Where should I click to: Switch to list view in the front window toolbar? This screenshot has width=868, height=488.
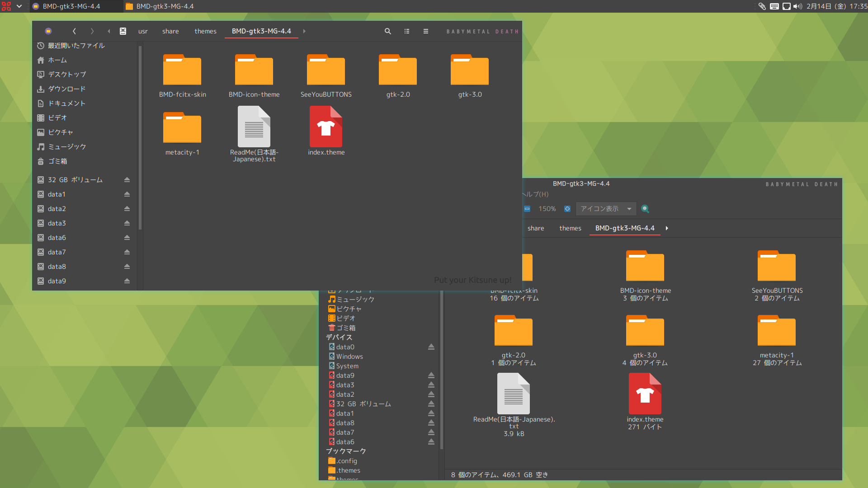click(x=407, y=31)
